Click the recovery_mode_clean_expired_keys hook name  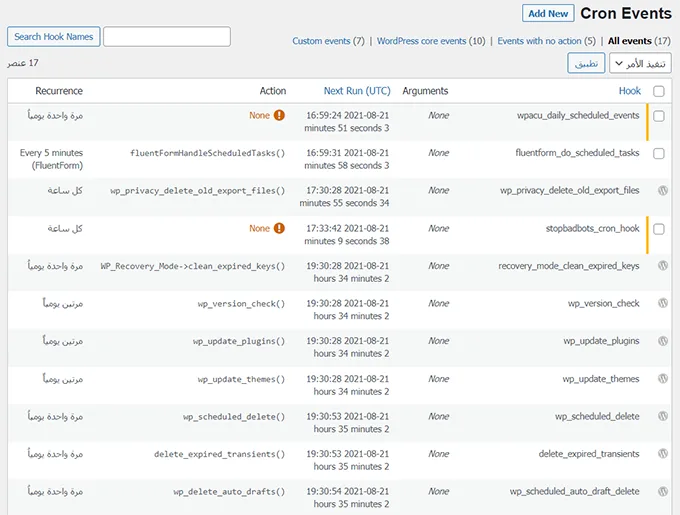click(569, 266)
